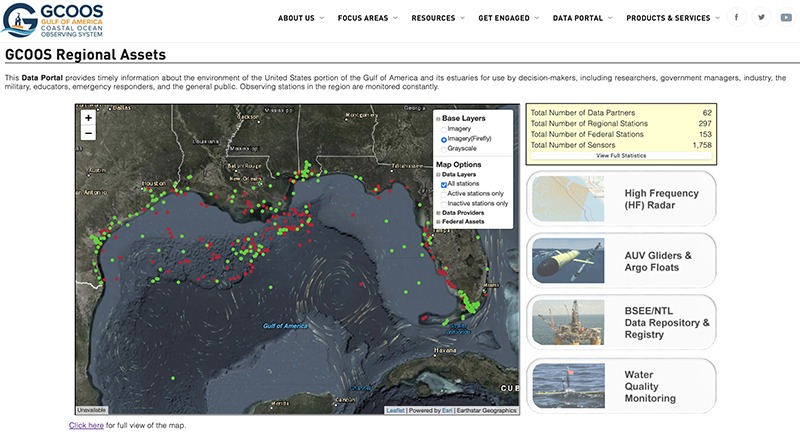Expand the Data Providers section
This screenshot has height=432, width=800.
tap(438, 213)
